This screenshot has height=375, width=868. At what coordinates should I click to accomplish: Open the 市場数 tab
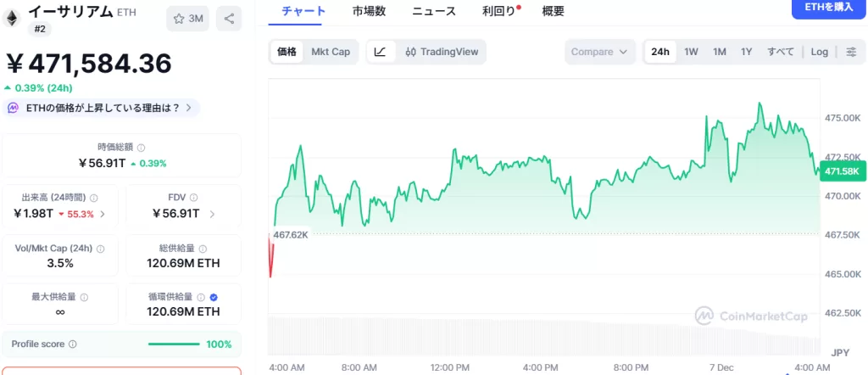coord(369,11)
